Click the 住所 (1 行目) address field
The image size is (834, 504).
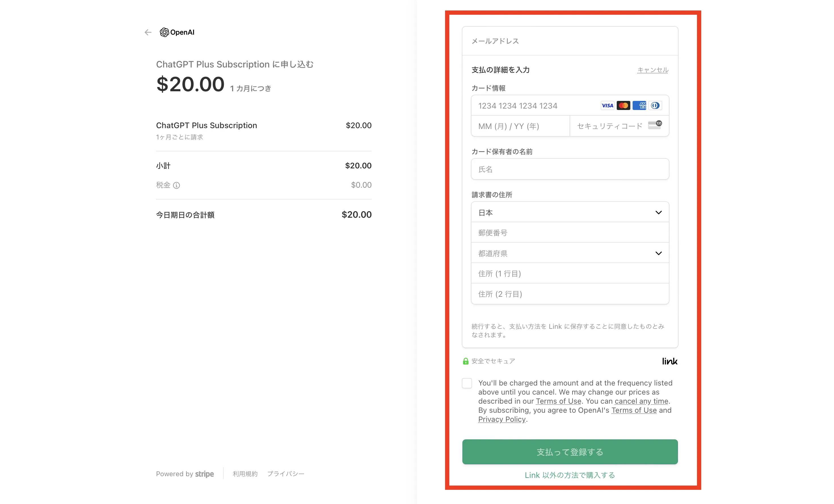click(x=570, y=273)
